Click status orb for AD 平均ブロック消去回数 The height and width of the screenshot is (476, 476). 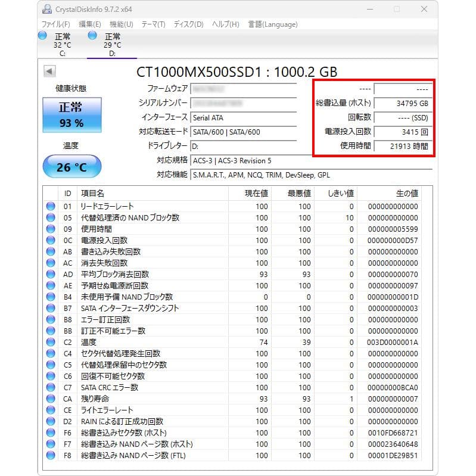(x=51, y=275)
